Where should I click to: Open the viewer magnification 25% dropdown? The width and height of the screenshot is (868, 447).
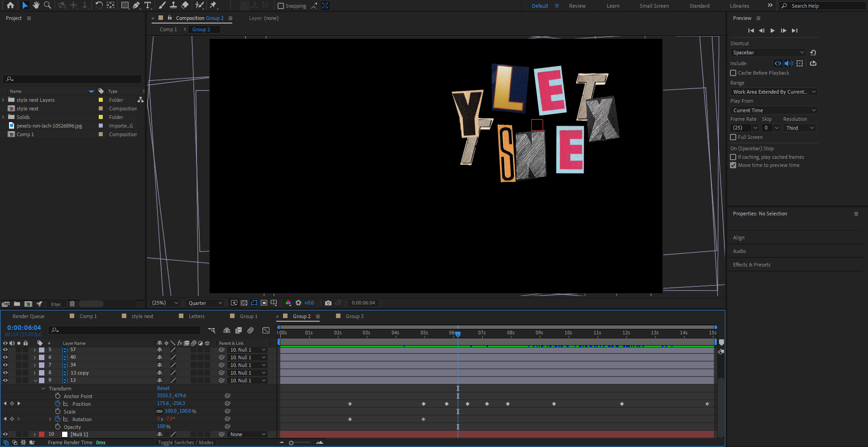[x=165, y=303]
